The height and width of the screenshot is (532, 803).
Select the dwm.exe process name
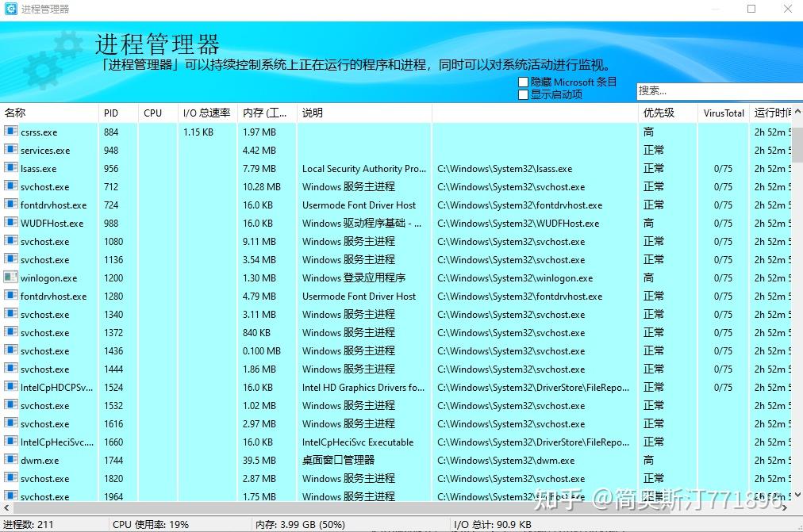pos(40,461)
